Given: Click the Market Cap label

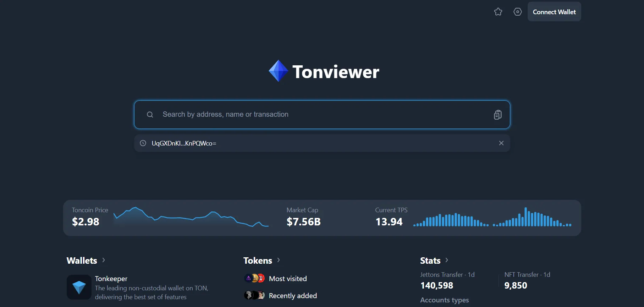Looking at the screenshot, I should click(302, 210).
